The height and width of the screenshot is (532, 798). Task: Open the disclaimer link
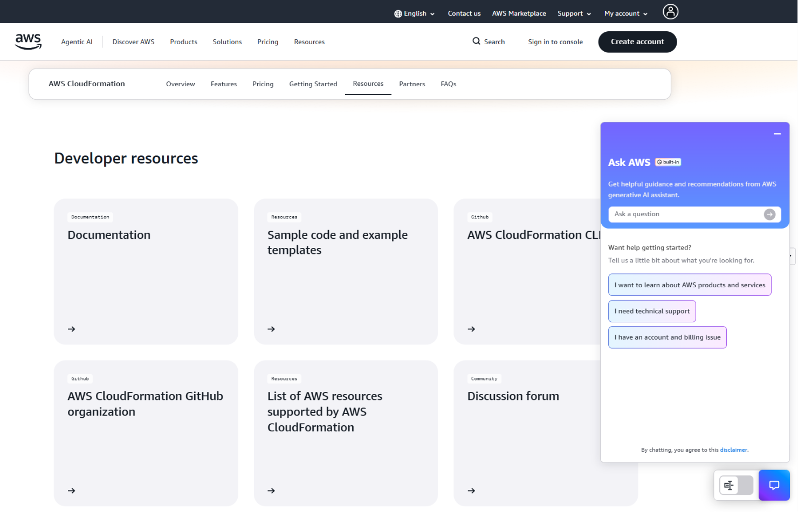[733, 450]
